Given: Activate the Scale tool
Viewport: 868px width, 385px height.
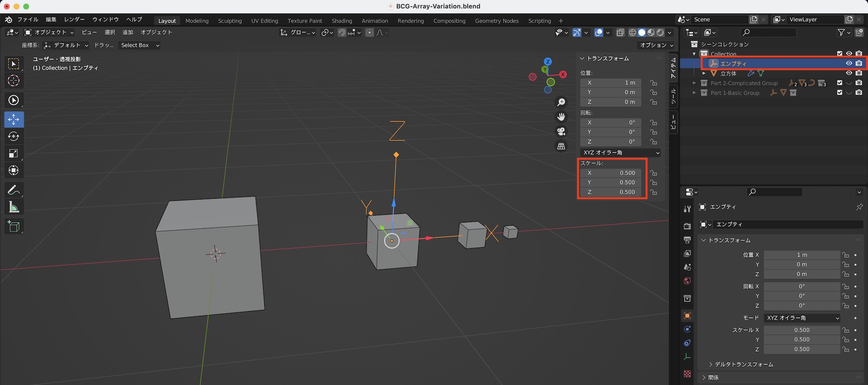Looking at the screenshot, I should coord(14,153).
